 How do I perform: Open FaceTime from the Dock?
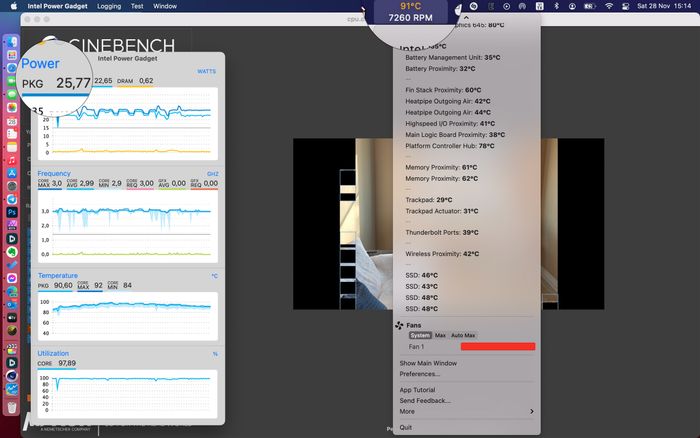pyautogui.click(x=12, y=81)
